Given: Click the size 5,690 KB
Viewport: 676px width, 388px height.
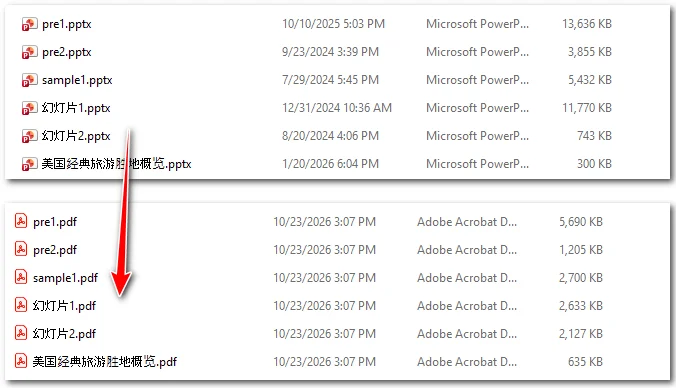Looking at the screenshot, I should 581,222.
